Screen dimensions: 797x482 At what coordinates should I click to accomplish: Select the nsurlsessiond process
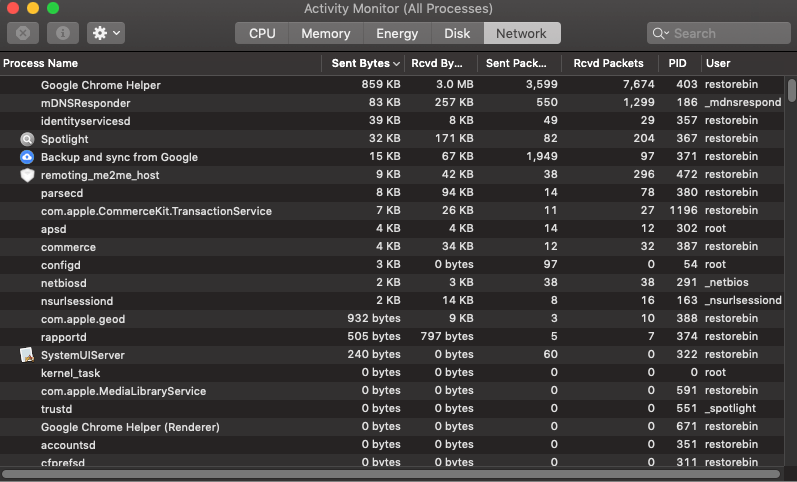coord(77,301)
